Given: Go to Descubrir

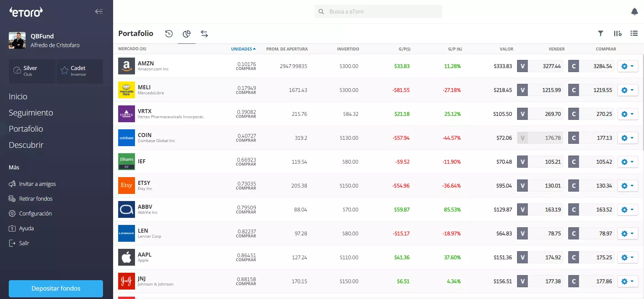Looking at the screenshot, I should tap(26, 145).
